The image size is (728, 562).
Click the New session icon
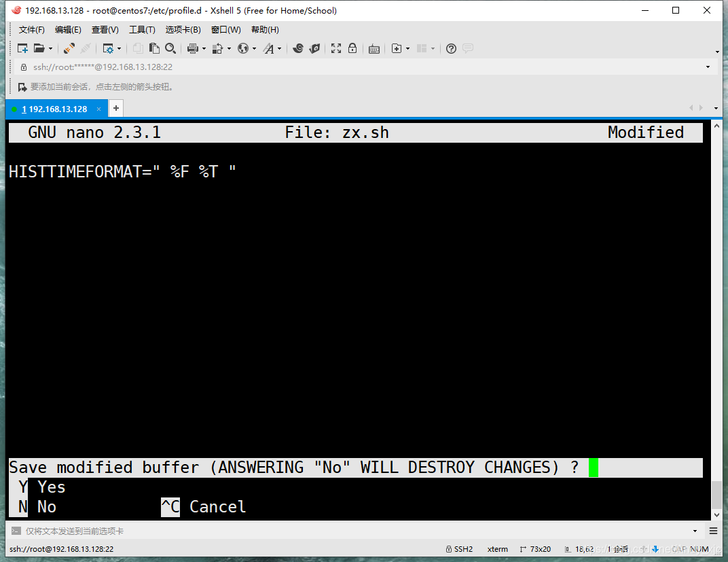pyautogui.click(x=22, y=48)
